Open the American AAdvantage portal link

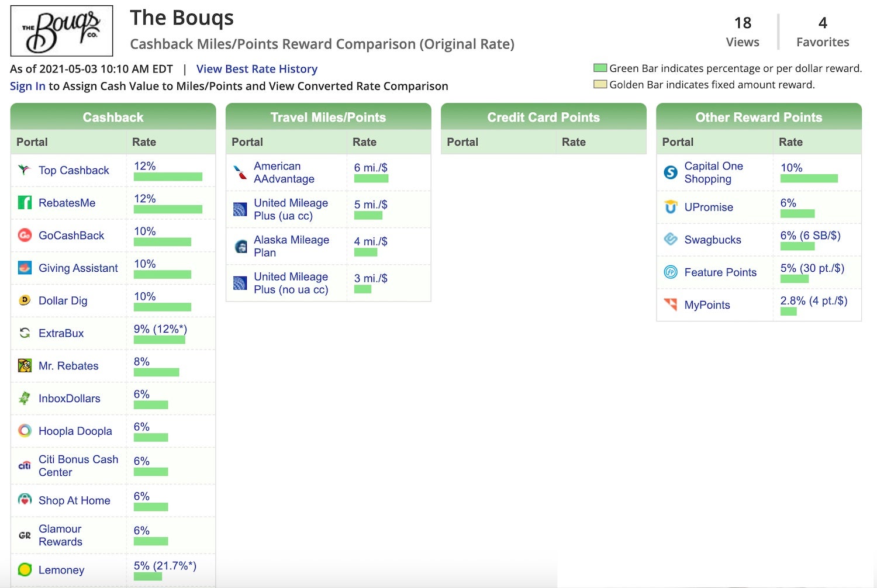pos(284,172)
